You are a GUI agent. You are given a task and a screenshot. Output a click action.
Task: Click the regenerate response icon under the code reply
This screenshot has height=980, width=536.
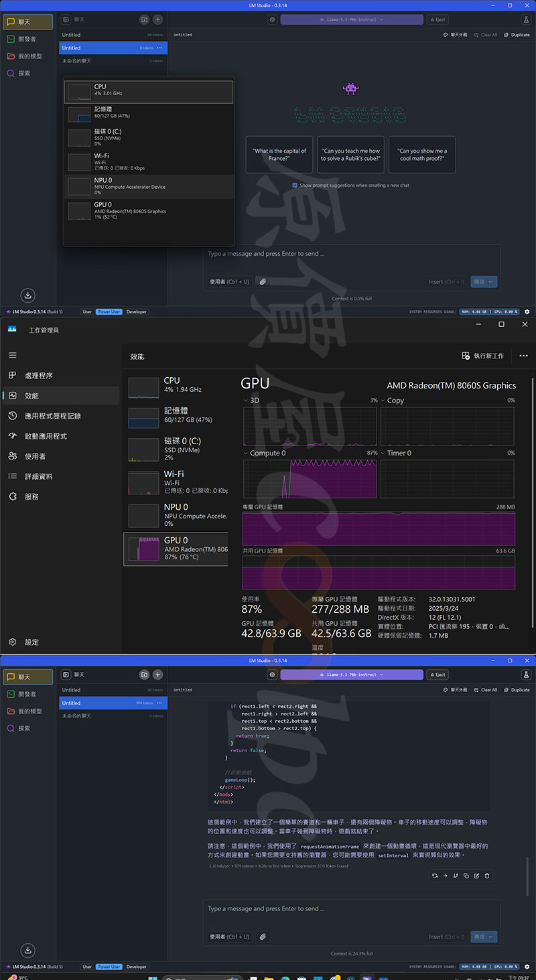pyautogui.click(x=435, y=876)
